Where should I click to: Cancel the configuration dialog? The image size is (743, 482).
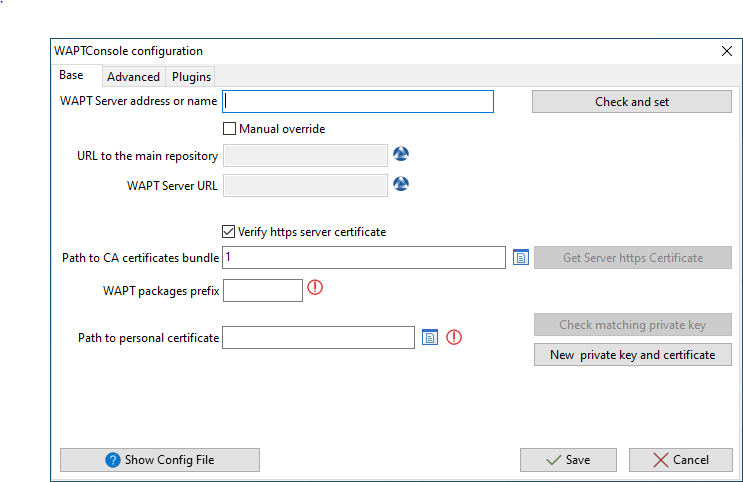tap(680, 460)
